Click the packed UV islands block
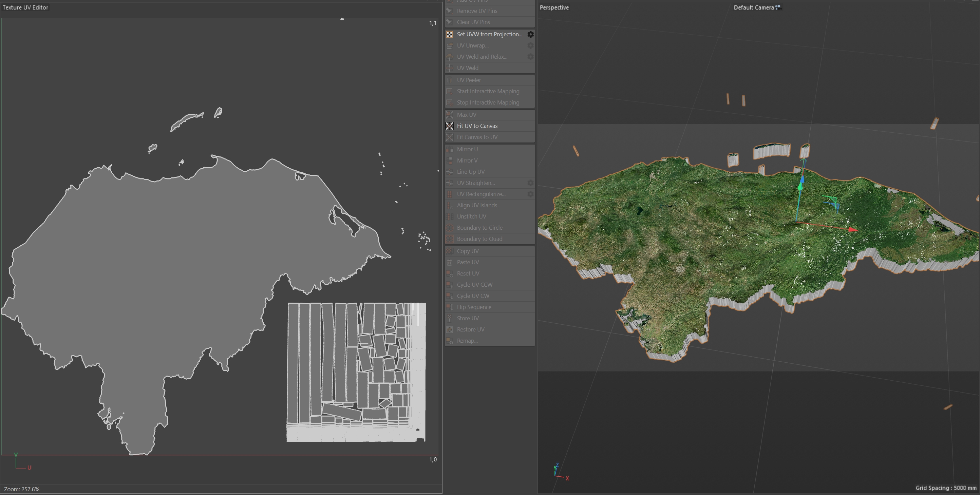The height and width of the screenshot is (495, 980). pyautogui.click(x=356, y=372)
